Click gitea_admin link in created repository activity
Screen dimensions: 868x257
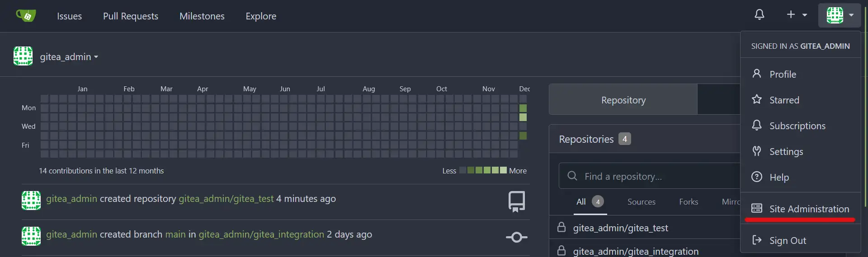(71, 199)
